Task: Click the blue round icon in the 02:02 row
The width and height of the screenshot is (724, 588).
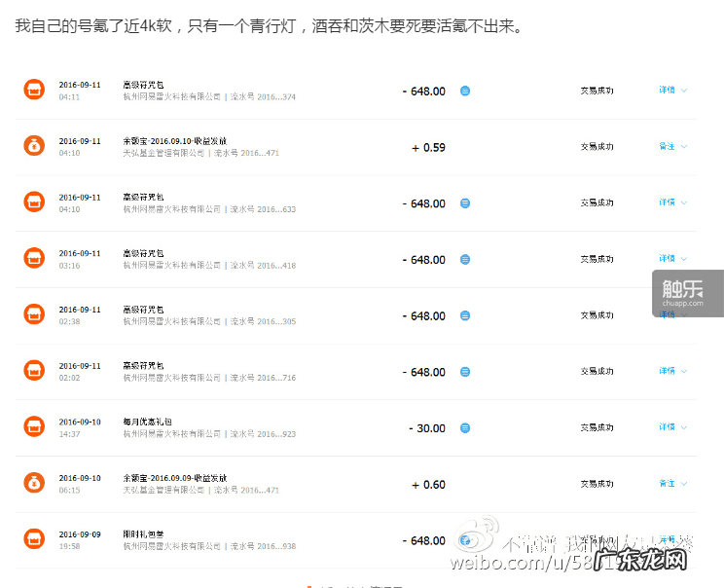Action: click(465, 372)
